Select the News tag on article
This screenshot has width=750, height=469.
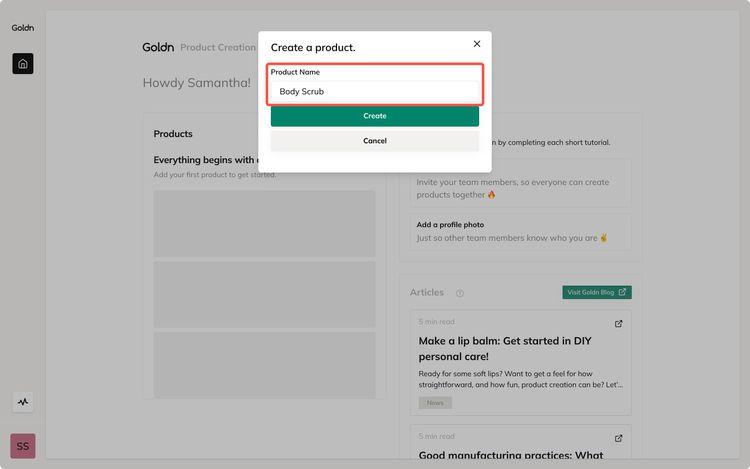(435, 403)
